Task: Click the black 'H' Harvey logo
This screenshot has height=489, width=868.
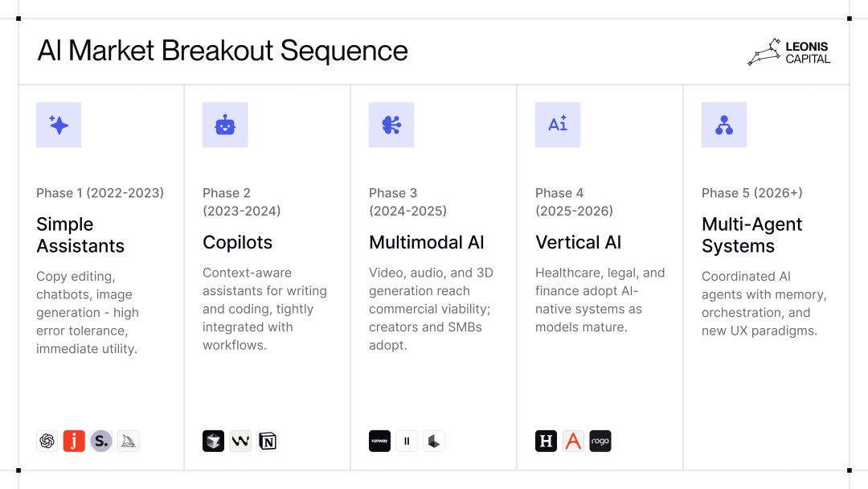Action: (x=546, y=441)
